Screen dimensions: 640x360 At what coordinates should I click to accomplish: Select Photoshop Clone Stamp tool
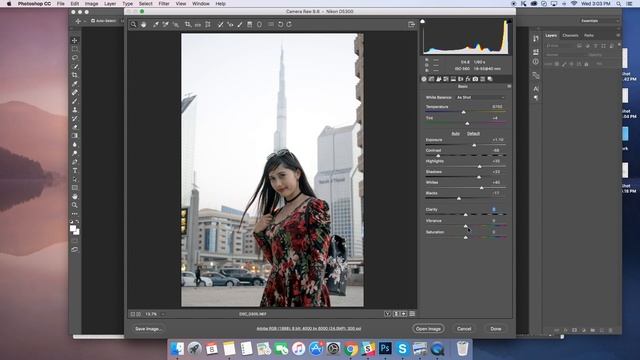[75, 109]
